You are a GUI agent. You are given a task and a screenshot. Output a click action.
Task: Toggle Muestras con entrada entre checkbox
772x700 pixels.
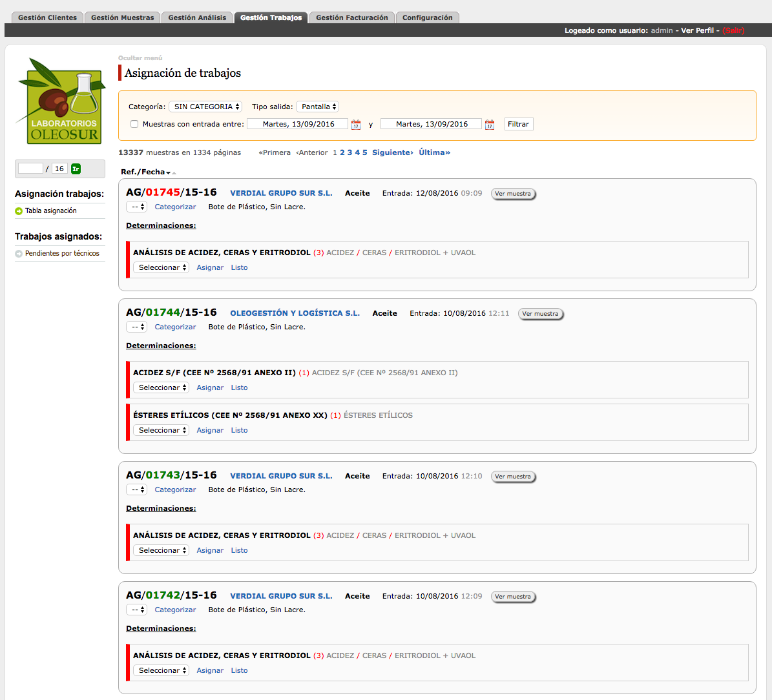point(134,124)
